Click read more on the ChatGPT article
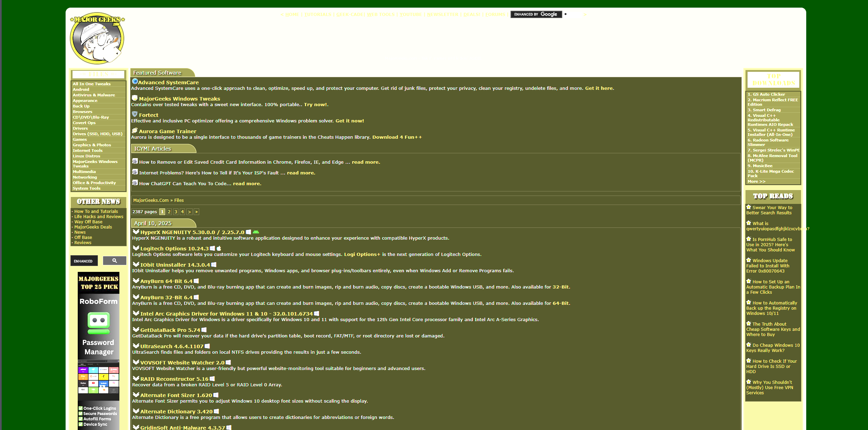This screenshot has width=868, height=430. [246, 184]
